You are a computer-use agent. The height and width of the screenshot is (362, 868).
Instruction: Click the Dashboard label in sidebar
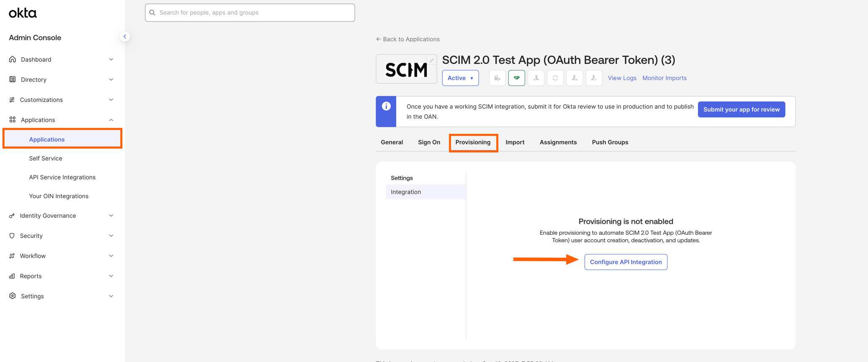coord(36,60)
